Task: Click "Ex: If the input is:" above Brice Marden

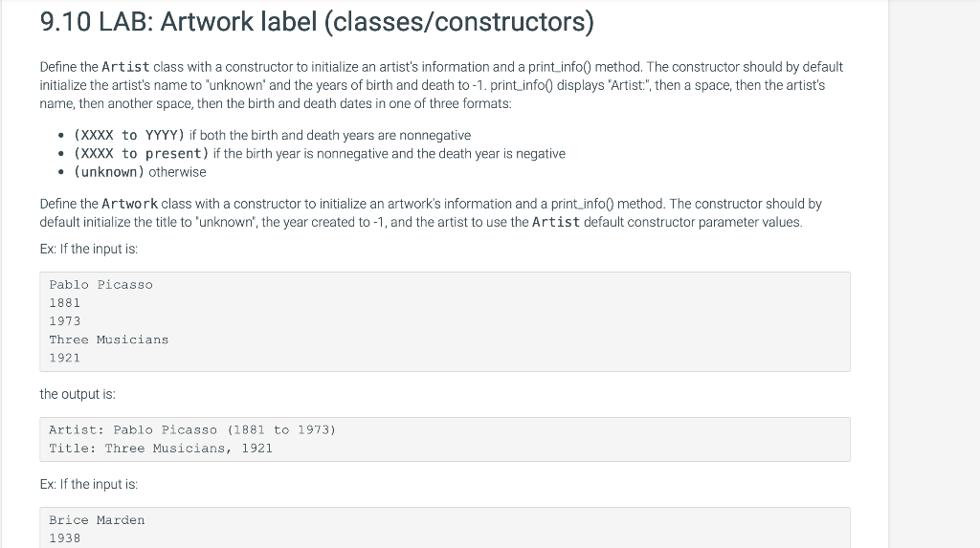Action: [89, 484]
